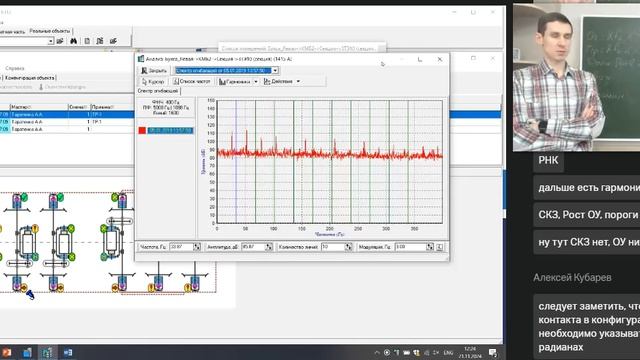Select the third table row with empty reason cell
Screen dimensions: 640x360
coord(67,129)
